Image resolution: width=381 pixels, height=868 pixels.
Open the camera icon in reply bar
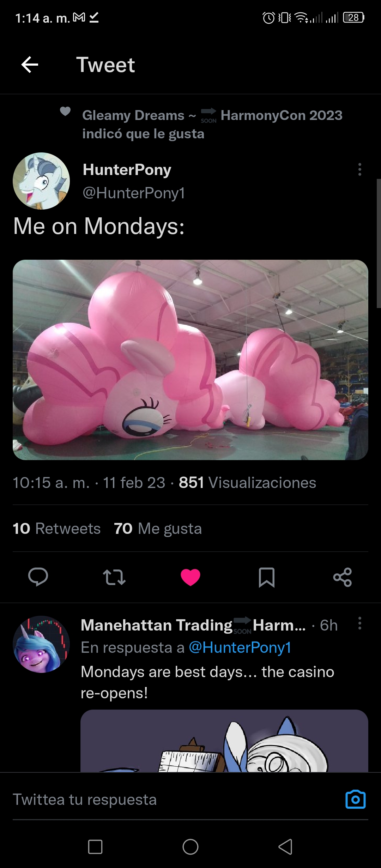click(x=356, y=799)
